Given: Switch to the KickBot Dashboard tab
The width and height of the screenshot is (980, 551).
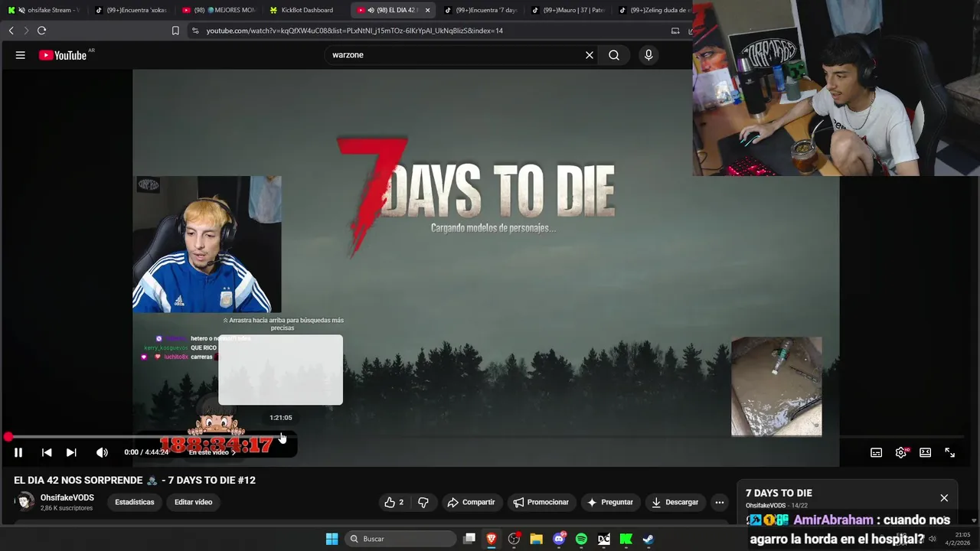Looking at the screenshot, I should (x=306, y=10).
